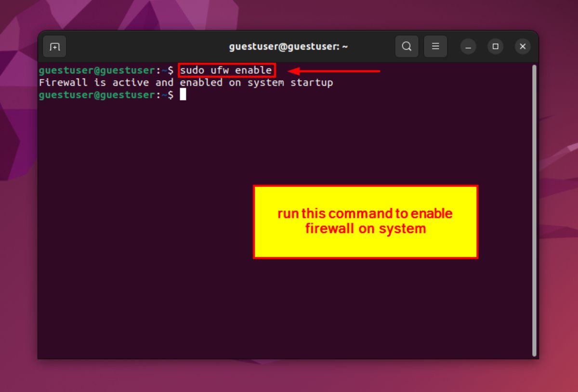Open terminal options via the three-lines icon

(x=435, y=46)
